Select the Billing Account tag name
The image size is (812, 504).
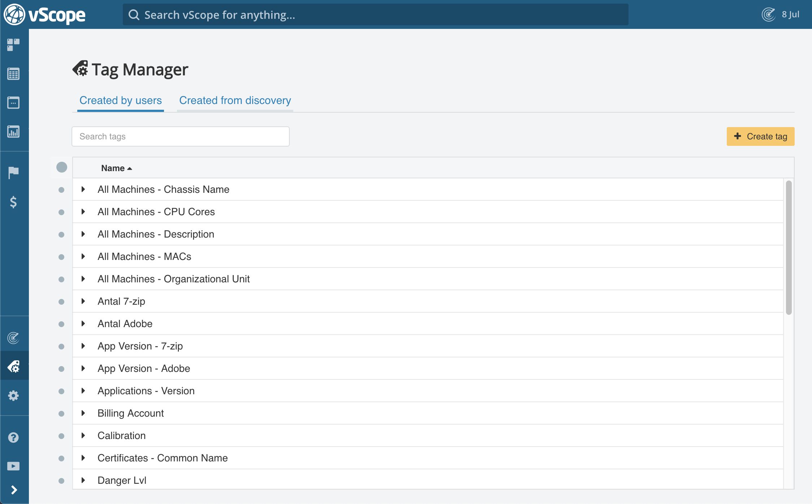click(130, 413)
